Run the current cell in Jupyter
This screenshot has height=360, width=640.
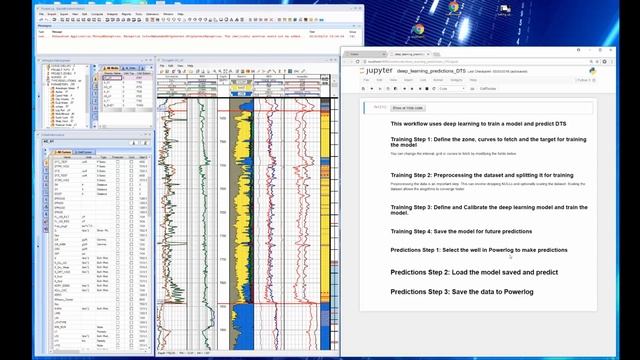420,89
